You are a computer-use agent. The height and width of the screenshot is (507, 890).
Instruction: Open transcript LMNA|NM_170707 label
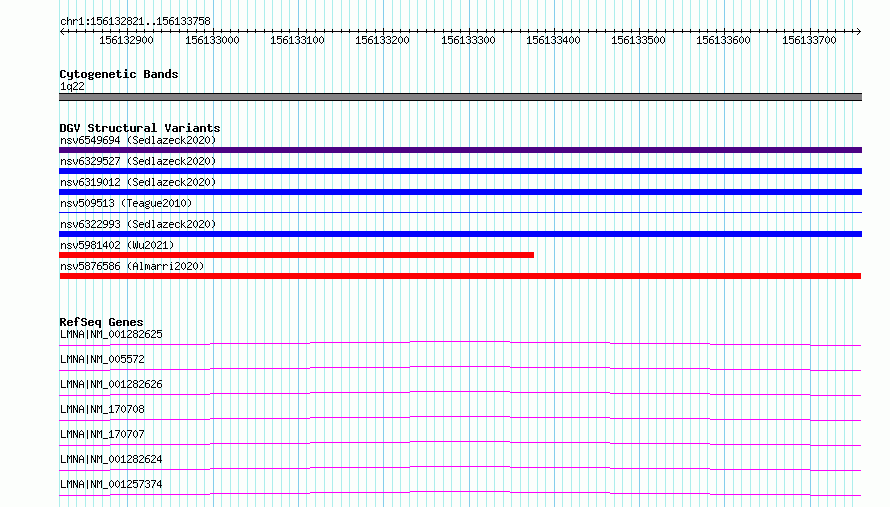point(102,434)
